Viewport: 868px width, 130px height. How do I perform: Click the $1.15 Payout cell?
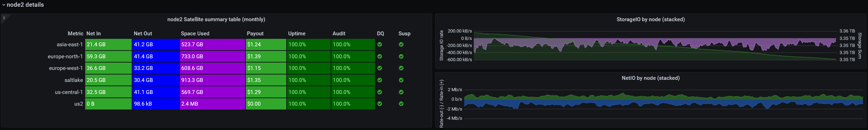[x=266, y=68]
